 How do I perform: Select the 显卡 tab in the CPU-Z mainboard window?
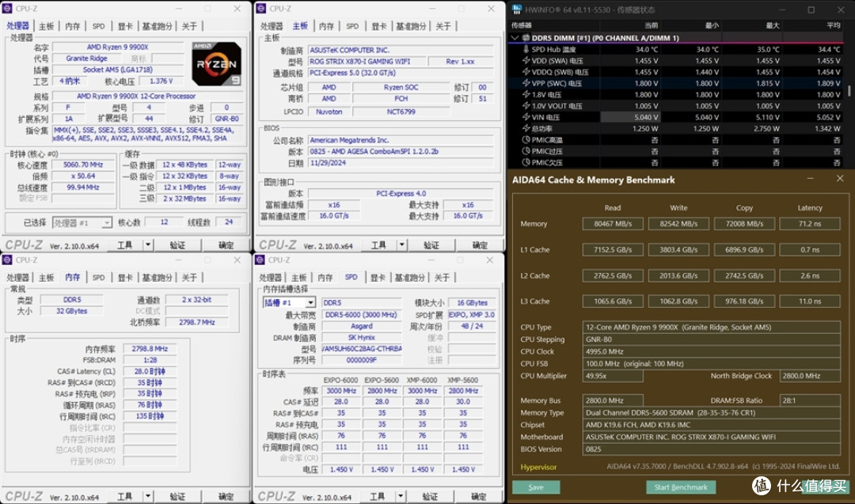(x=379, y=26)
